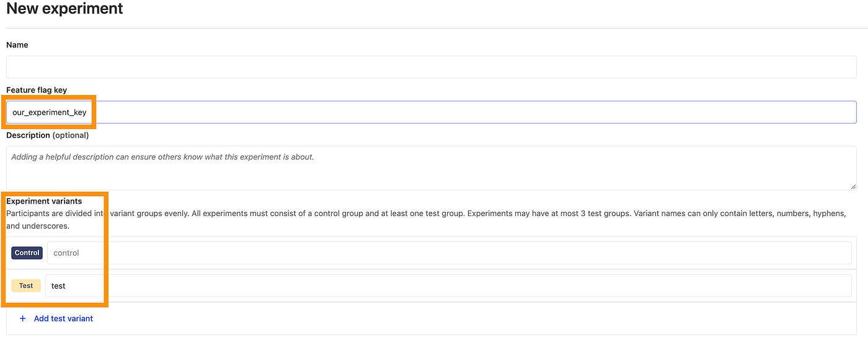
Task: Click the New experiment page title
Action: [x=64, y=9]
